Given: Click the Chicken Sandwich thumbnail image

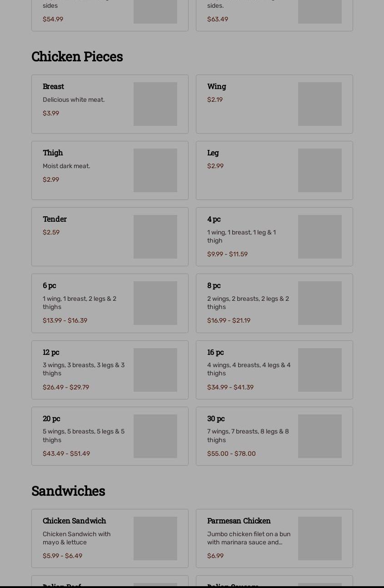Looking at the screenshot, I should (155, 538).
